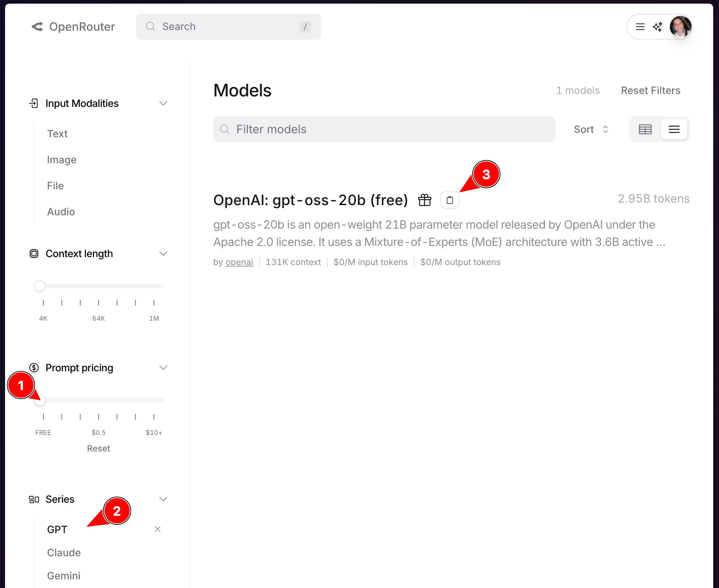The height and width of the screenshot is (588, 719).
Task: Click the 4K context label
Action: (x=43, y=318)
